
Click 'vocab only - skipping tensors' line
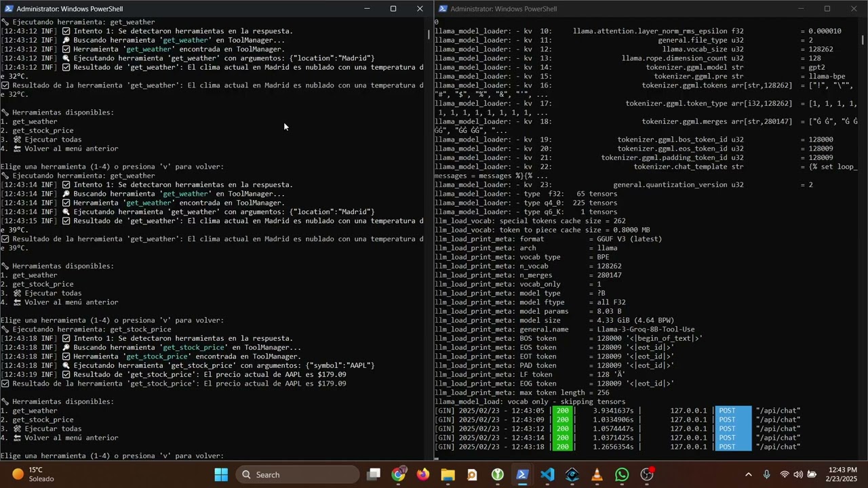(530, 401)
